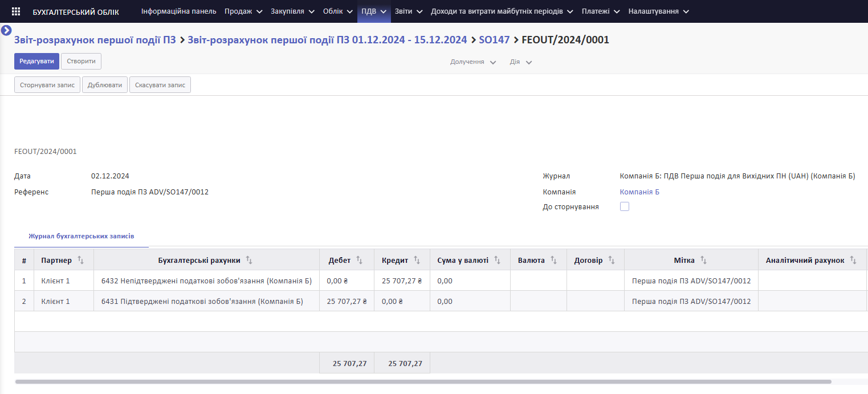Toggle the До сторнування checkbox

[x=625, y=206]
